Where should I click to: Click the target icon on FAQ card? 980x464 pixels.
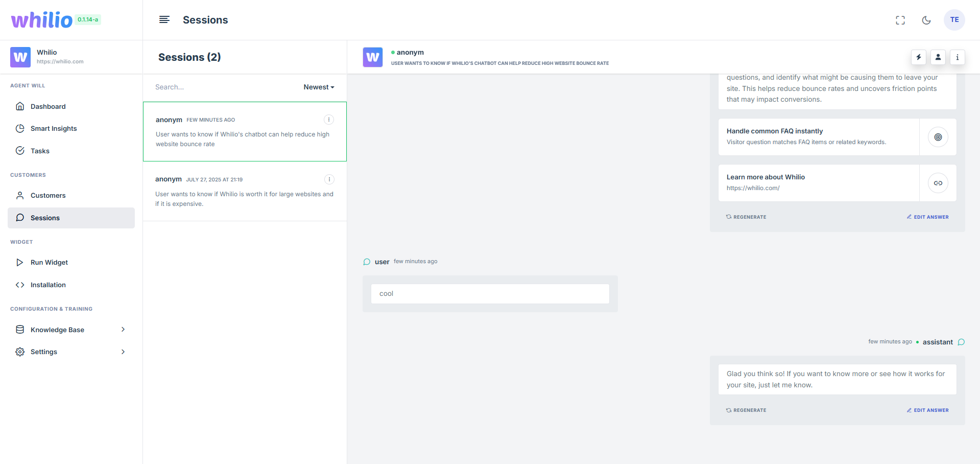(938, 137)
